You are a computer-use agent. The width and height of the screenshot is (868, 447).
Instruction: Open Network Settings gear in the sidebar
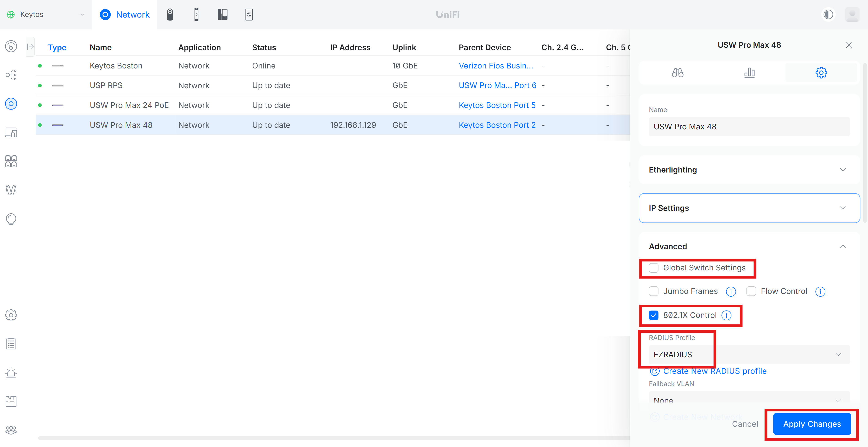coord(11,315)
